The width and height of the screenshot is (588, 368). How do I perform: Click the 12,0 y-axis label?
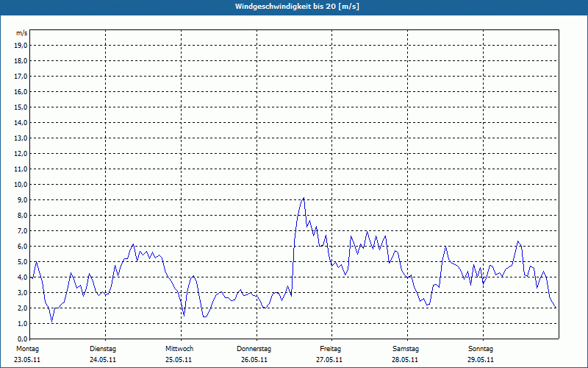[x=21, y=154]
